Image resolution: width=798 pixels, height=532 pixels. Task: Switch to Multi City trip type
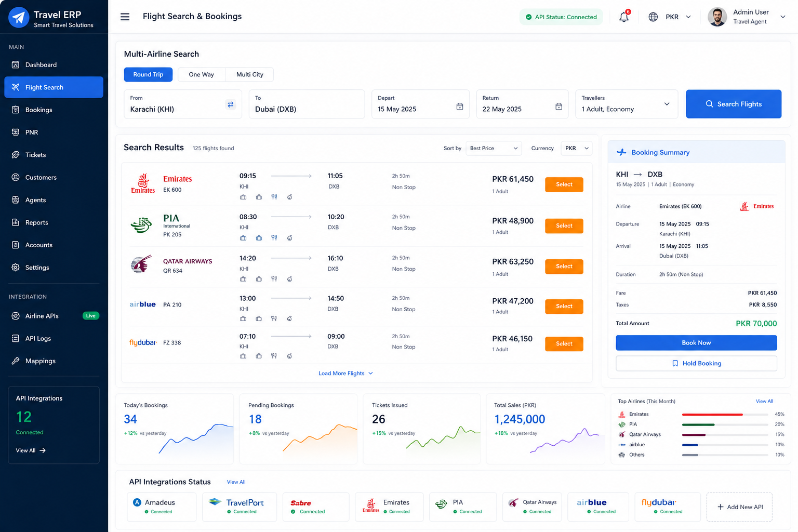coord(250,74)
